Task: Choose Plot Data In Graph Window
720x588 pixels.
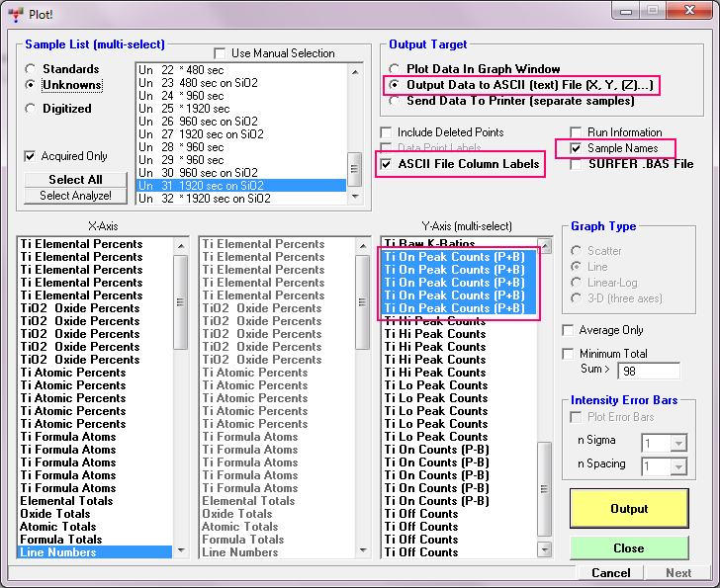Action: [395, 69]
